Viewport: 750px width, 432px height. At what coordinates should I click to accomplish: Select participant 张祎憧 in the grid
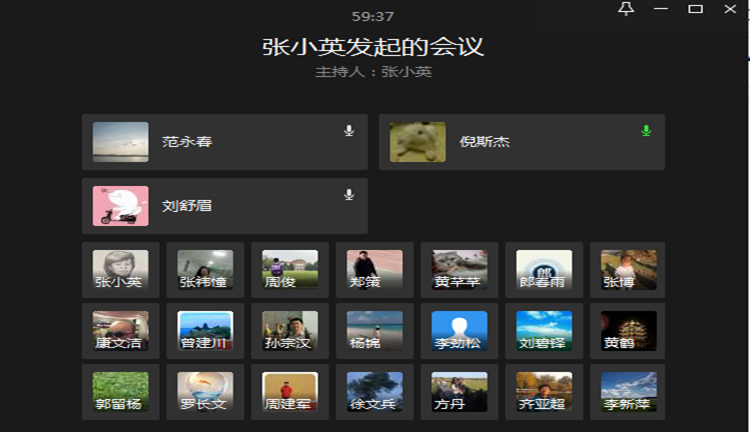tap(205, 270)
